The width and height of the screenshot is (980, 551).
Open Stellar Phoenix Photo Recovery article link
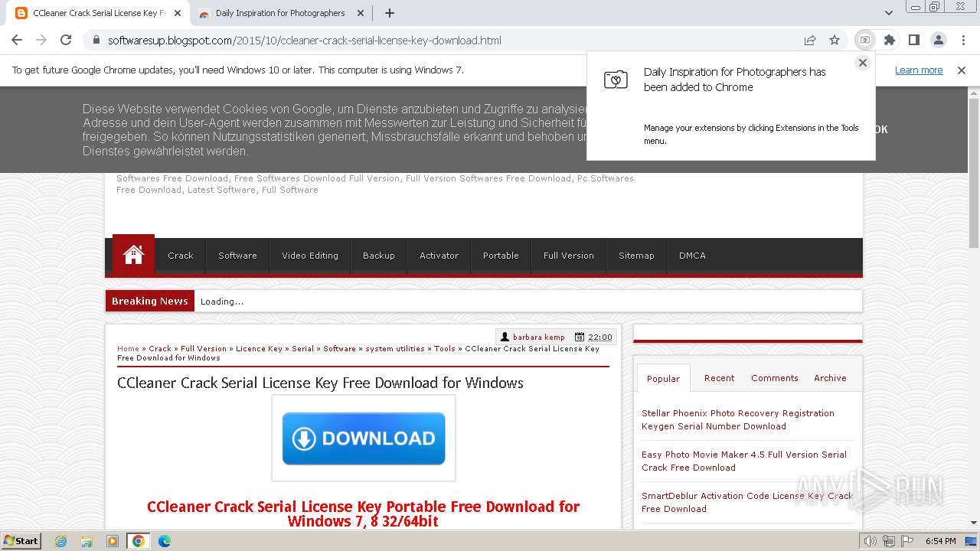pos(738,419)
